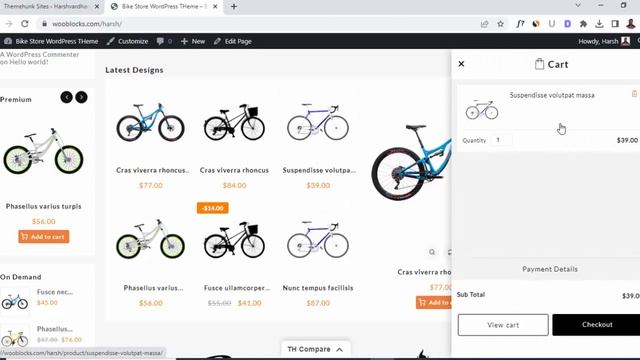640x360 pixels.
Task: Add featured Cras viverra bike to cart
Action: [x=434, y=302]
